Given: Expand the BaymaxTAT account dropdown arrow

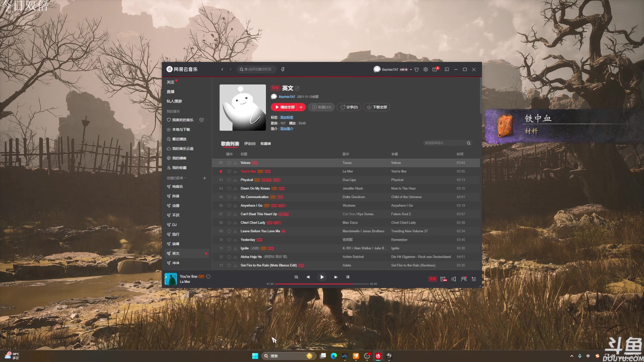Looking at the screenshot, I should 411,70.
